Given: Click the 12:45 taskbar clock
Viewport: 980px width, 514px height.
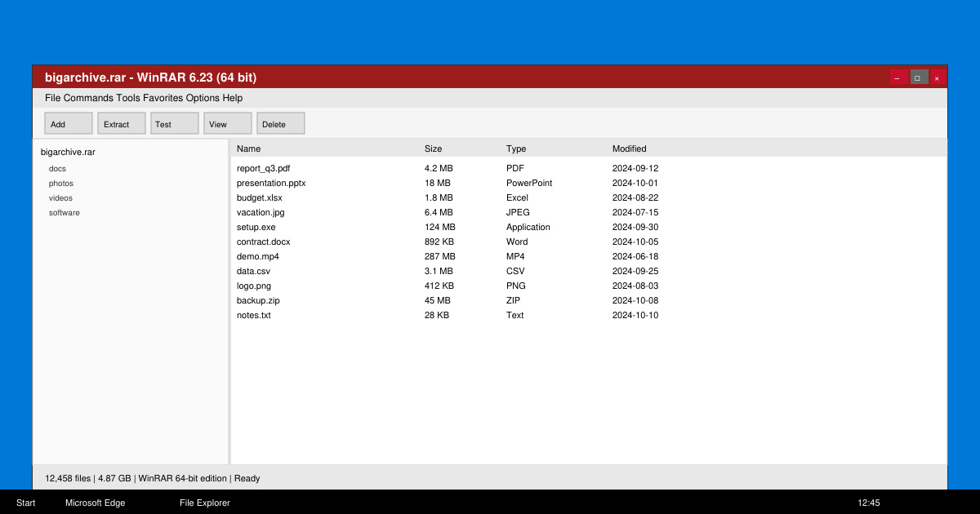Looking at the screenshot, I should pos(869,503).
